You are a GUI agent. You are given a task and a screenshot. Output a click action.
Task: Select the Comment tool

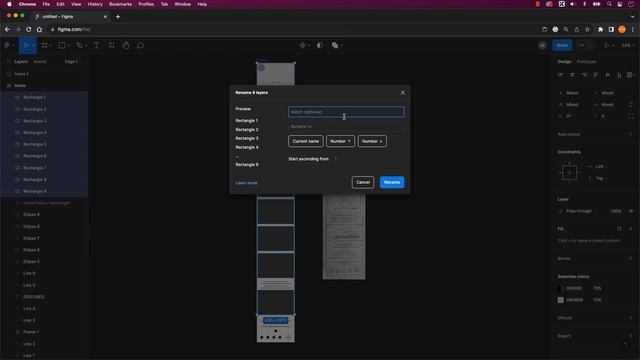click(140, 45)
